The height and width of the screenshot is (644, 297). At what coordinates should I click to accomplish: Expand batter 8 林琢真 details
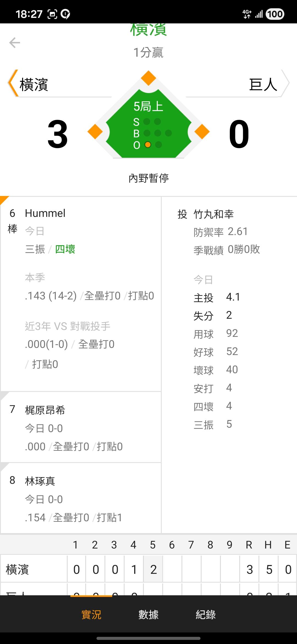point(81,498)
